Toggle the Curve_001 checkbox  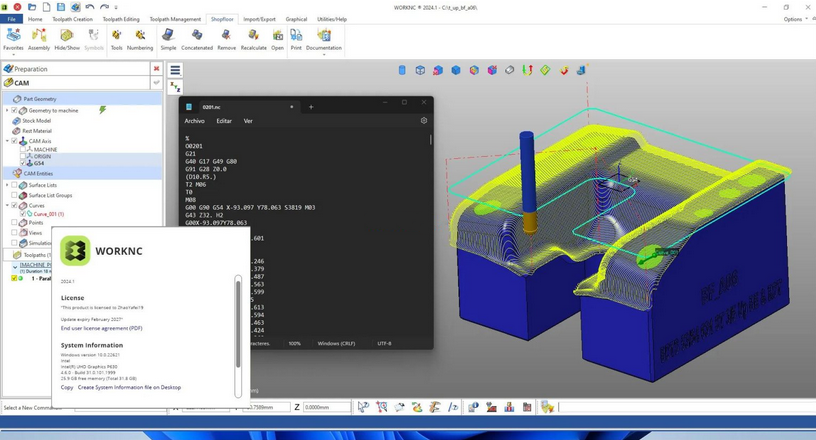click(23, 214)
